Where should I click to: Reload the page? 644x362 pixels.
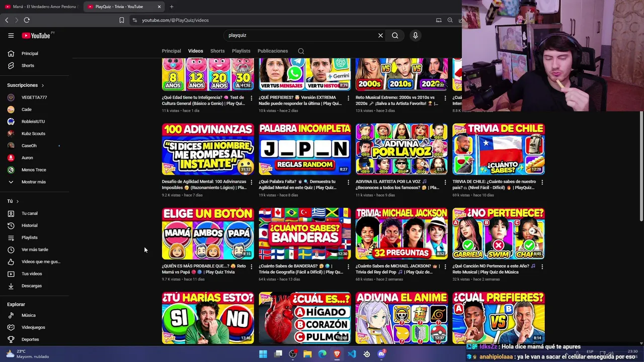[x=27, y=20]
